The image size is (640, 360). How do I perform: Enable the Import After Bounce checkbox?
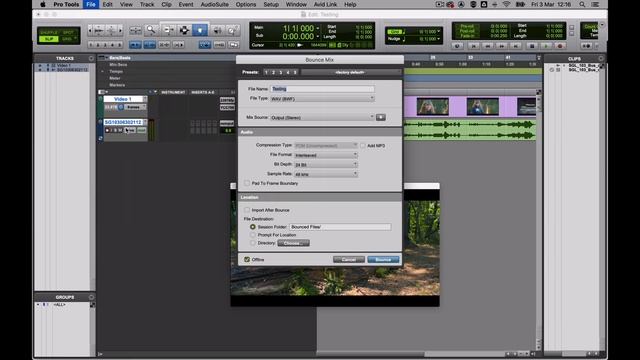(247, 210)
